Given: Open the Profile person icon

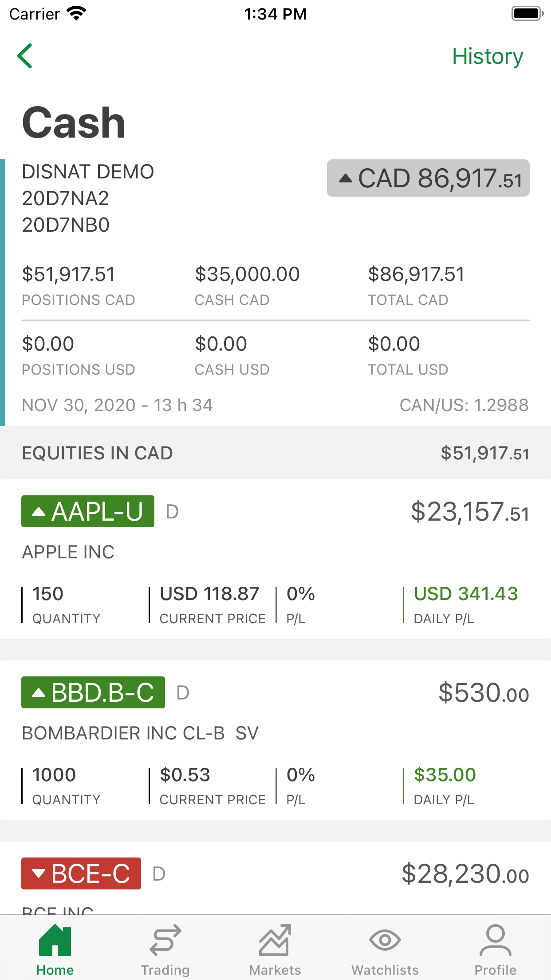Looking at the screenshot, I should click(495, 940).
